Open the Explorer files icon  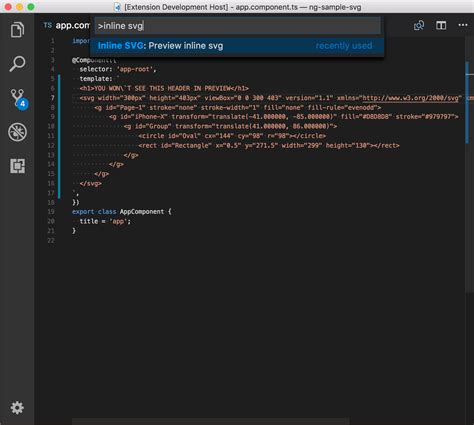coord(17,30)
